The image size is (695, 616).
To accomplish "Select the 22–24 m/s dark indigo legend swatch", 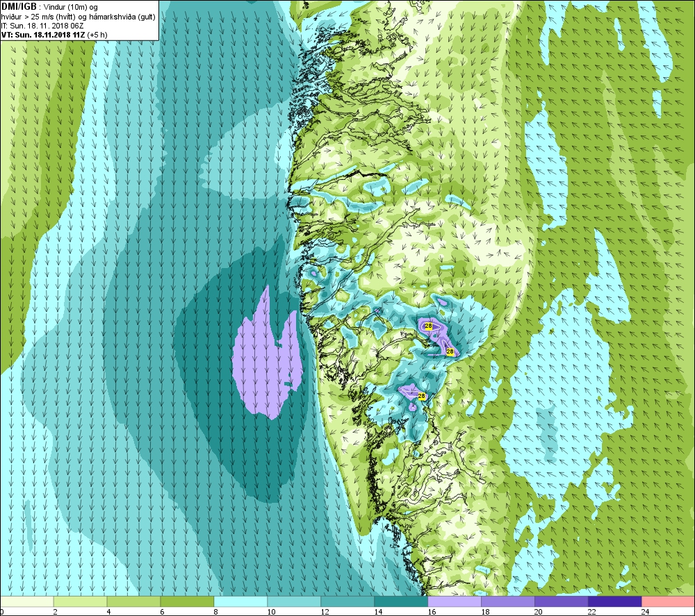I will tap(615, 601).
